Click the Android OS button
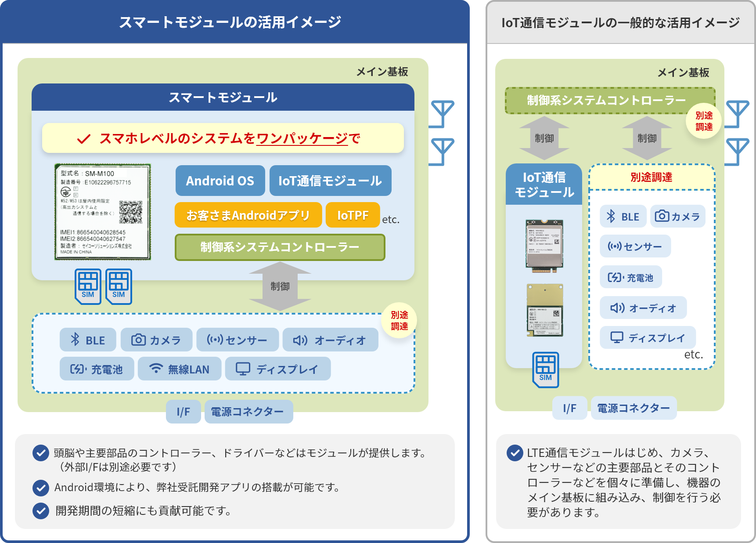The image size is (756, 543). tap(220, 181)
